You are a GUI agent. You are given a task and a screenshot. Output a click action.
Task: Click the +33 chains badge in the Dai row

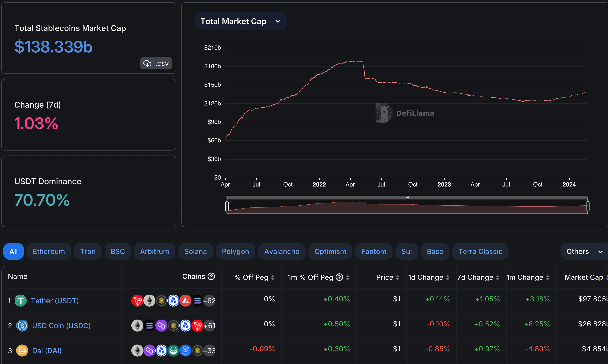(209, 351)
